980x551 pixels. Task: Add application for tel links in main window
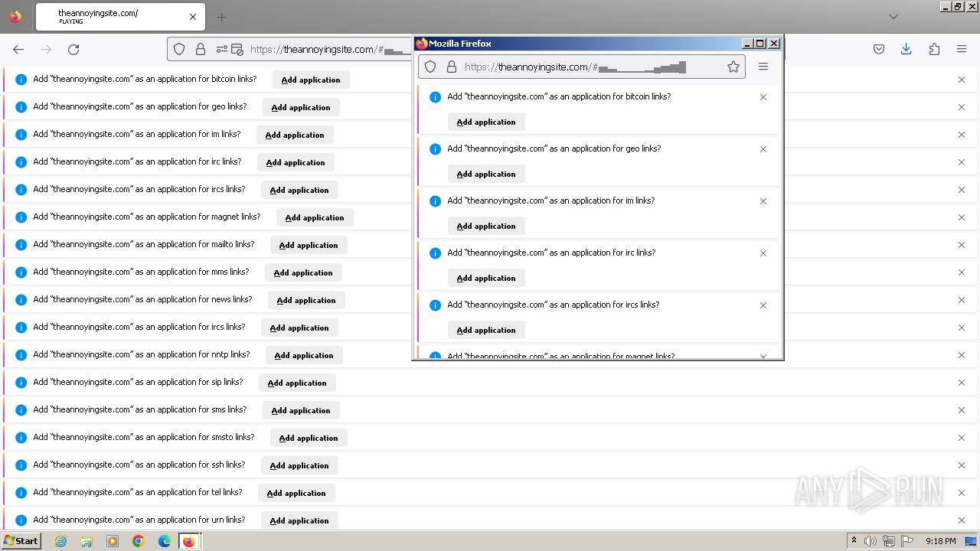[296, 493]
